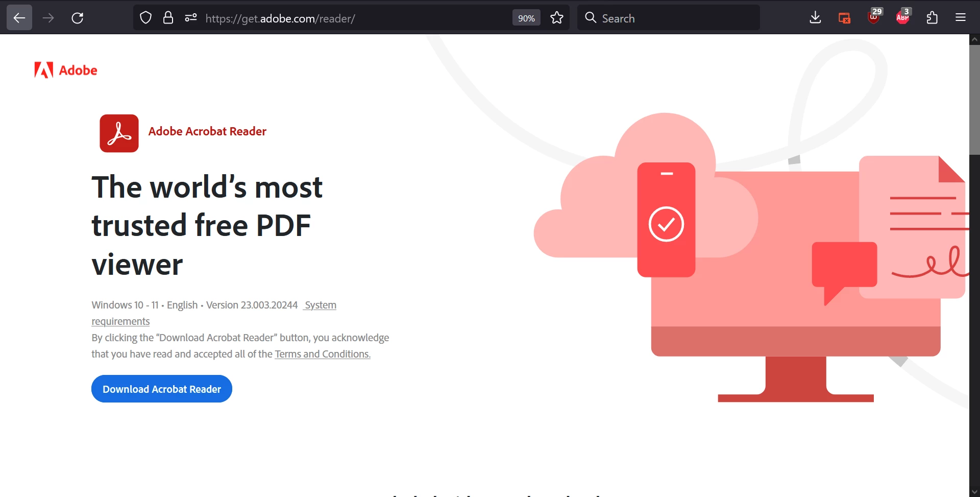
Task: Bookmark this page with the star
Action: point(557,18)
